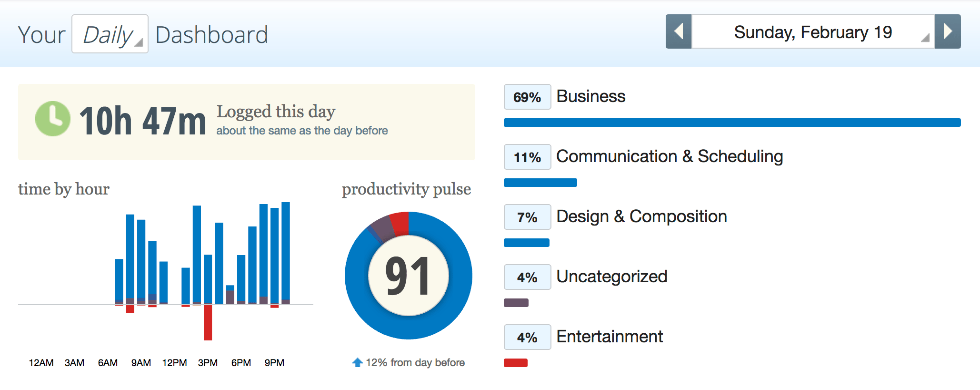This screenshot has width=980, height=390.
Task: Click the 11% badge for Communication & Scheduling
Action: tap(527, 156)
